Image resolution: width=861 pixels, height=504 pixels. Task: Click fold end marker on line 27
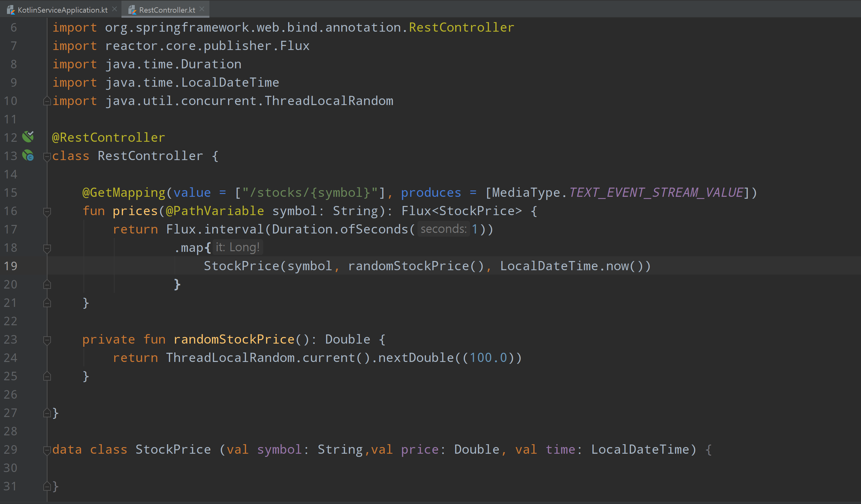47,413
